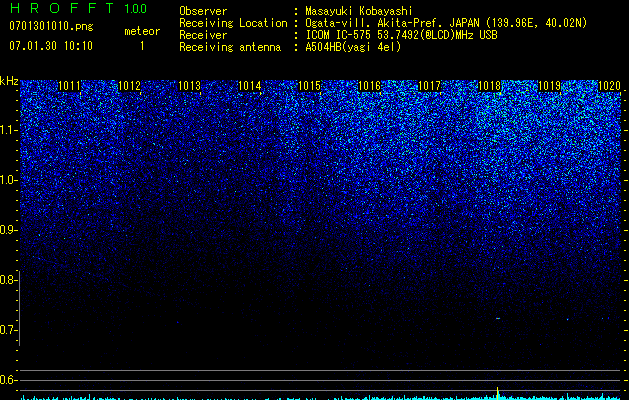Click the kHz axis unit label

[9, 81]
